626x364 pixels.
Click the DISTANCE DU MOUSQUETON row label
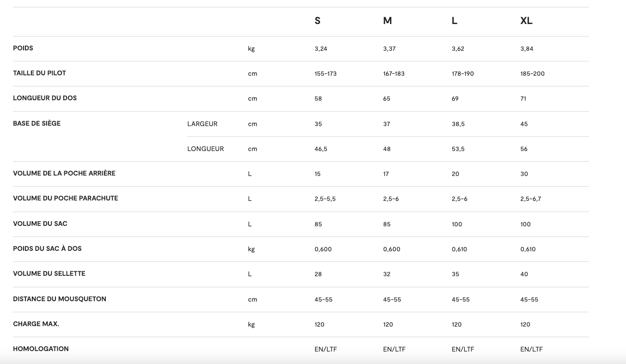(x=60, y=299)
